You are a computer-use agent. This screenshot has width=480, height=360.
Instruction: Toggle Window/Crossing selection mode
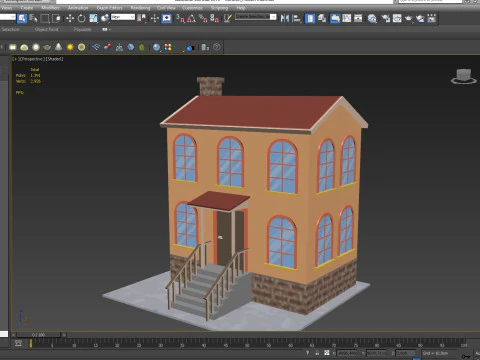pyautogui.click(x=56, y=18)
